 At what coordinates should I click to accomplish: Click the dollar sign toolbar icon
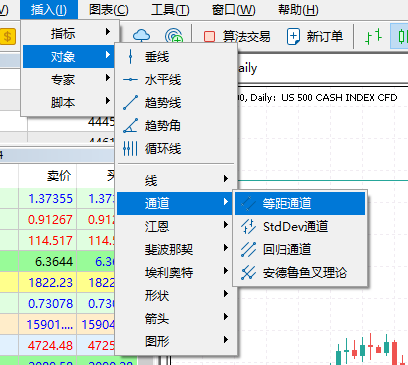click(8, 36)
